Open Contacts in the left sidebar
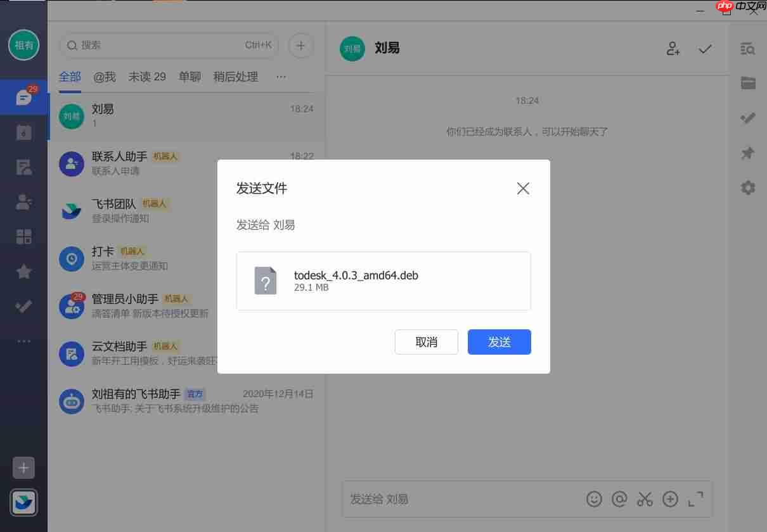Screen dimensions: 767x532 coord(23,201)
